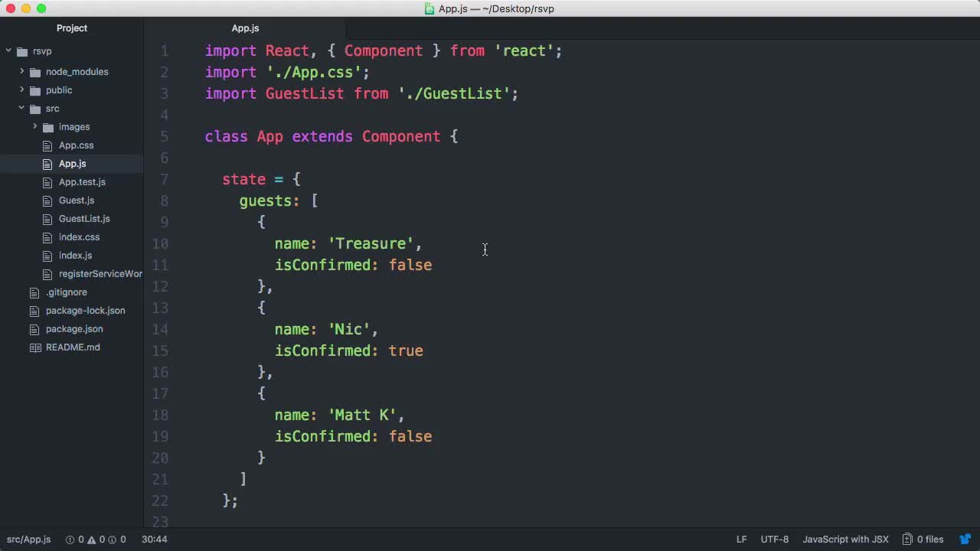Expand the public folder
980x551 pixels.
22,90
